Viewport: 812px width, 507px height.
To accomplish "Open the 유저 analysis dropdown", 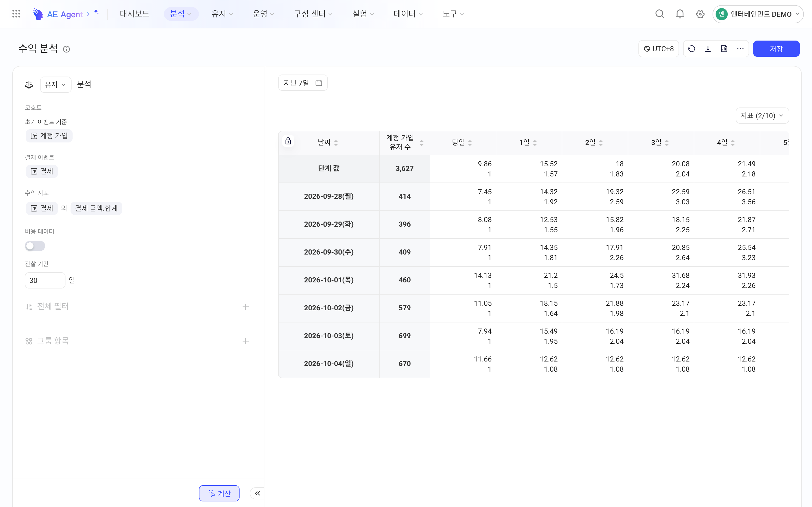I will [56, 84].
